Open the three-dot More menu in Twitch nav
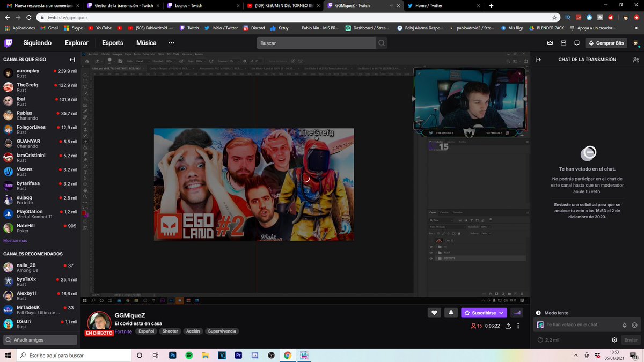 tap(171, 43)
